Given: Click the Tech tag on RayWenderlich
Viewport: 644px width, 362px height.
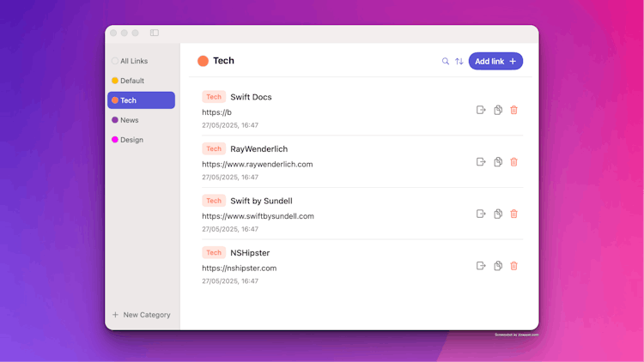Looking at the screenshot, I should (x=214, y=148).
